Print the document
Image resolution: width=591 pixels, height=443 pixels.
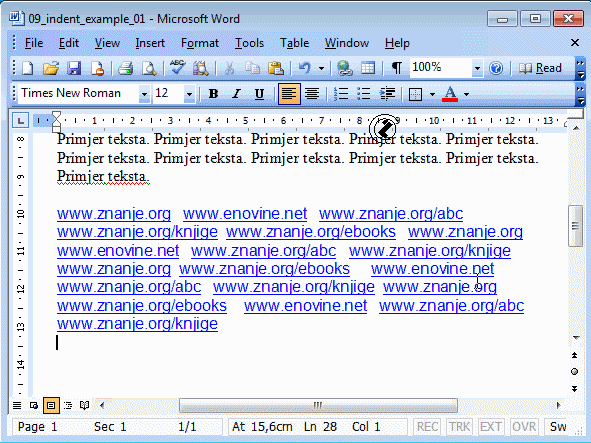pyautogui.click(x=125, y=68)
